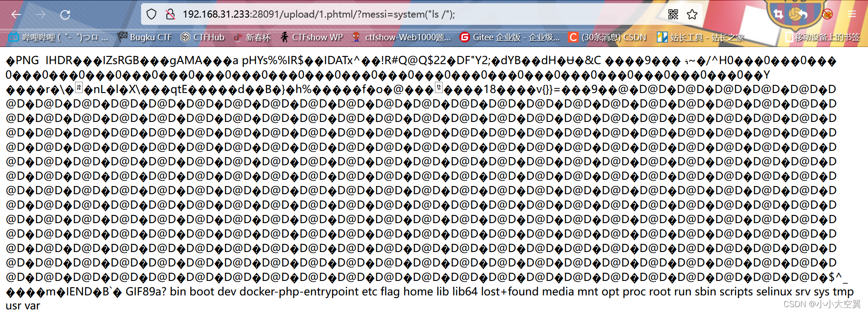The width and height of the screenshot is (868, 313).
Task: Click the 站长工具 blue-yellow favicon
Action: click(x=662, y=37)
